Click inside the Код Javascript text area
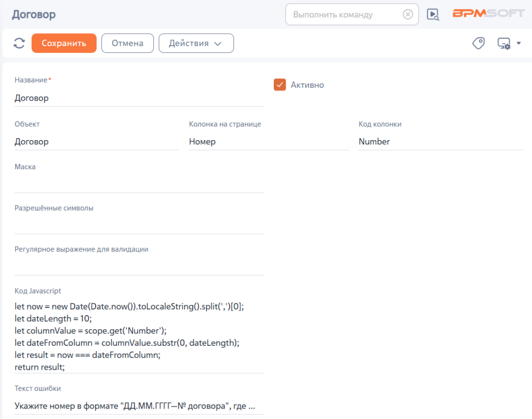 139,336
